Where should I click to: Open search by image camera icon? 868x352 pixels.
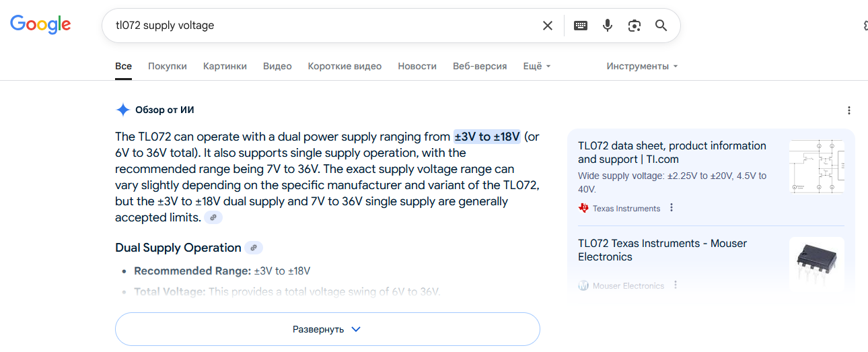click(635, 26)
